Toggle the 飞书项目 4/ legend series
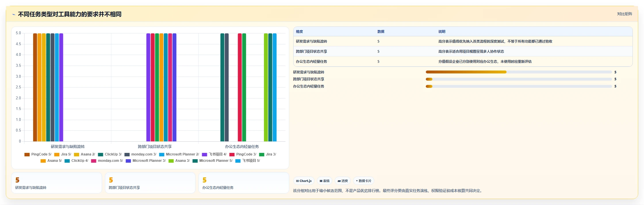 point(214,154)
